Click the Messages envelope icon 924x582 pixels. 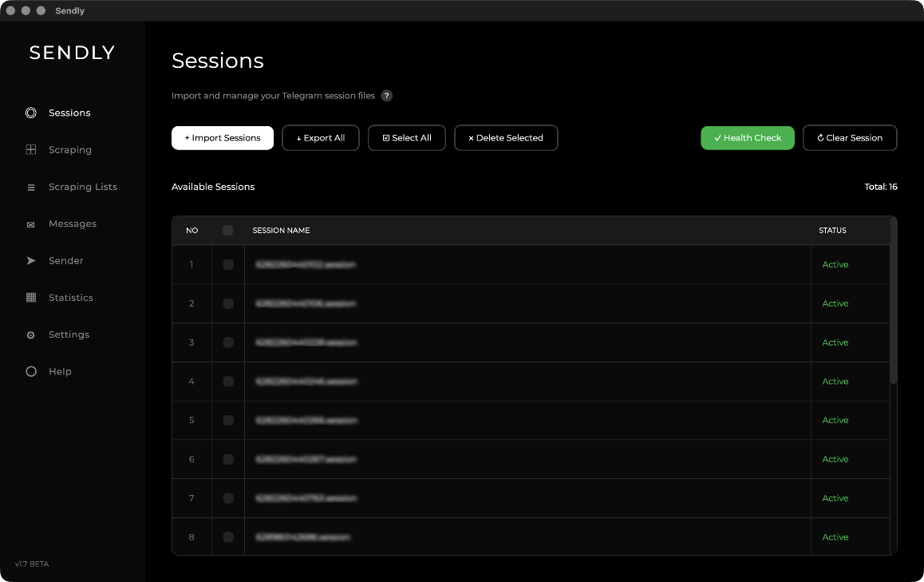coord(31,224)
